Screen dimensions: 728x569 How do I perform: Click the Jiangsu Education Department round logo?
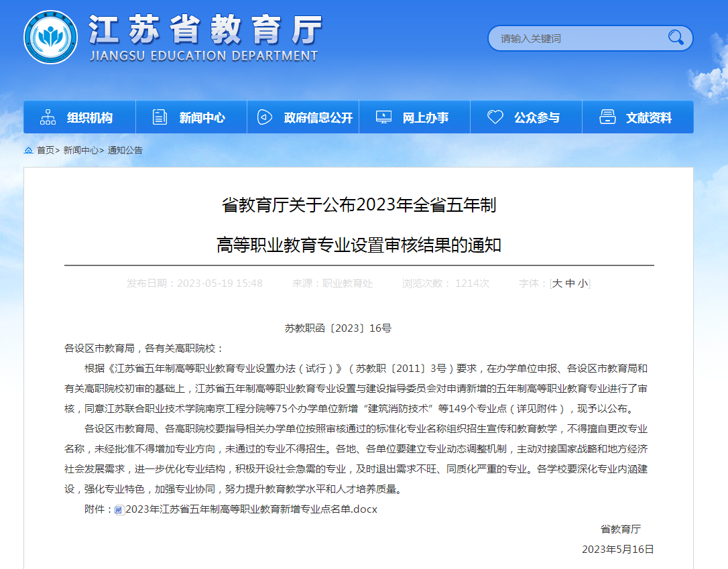click(50, 37)
